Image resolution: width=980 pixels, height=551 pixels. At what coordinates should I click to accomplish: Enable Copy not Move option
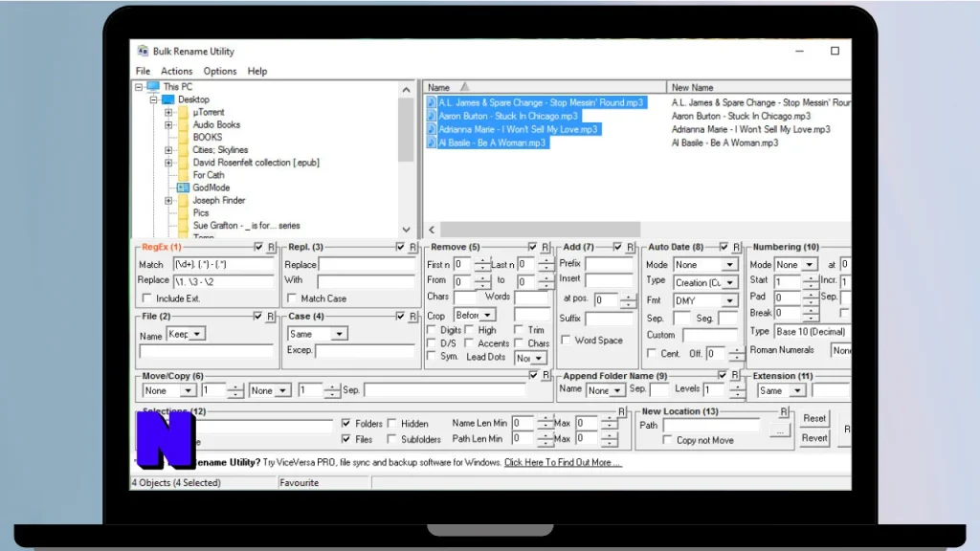(x=667, y=440)
